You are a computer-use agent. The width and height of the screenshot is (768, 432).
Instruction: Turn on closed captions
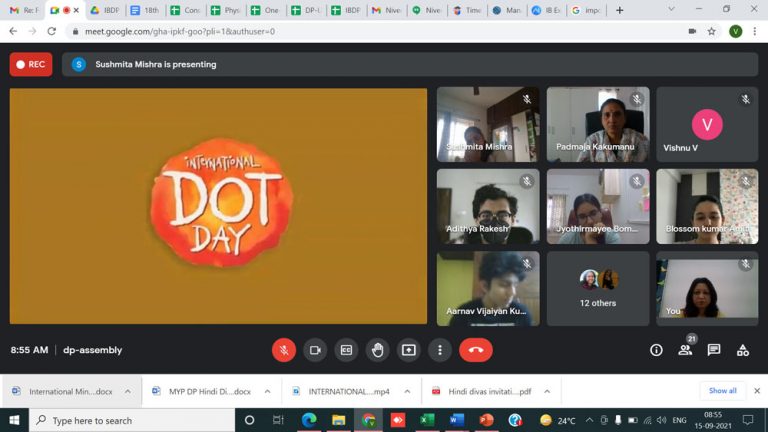click(x=346, y=350)
